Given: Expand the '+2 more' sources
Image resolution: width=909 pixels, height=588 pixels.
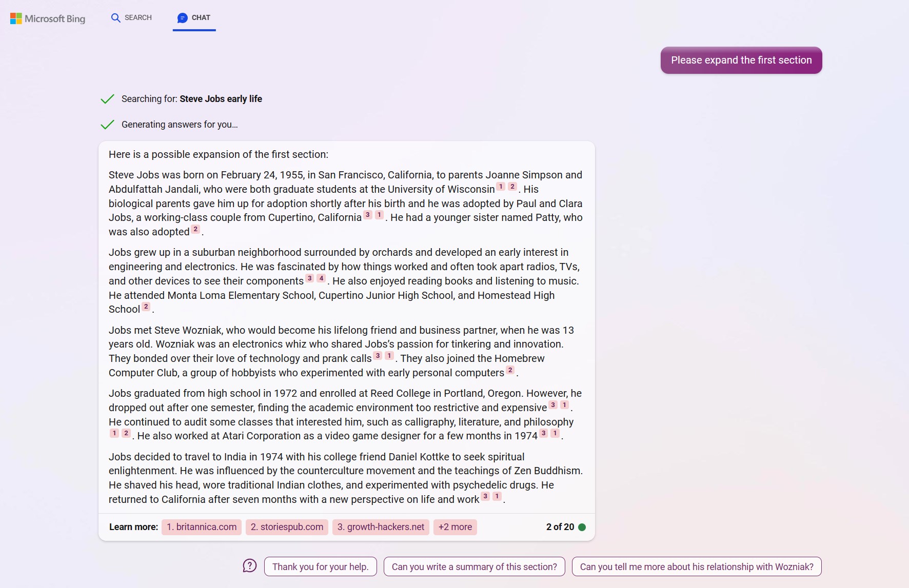Looking at the screenshot, I should click(x=455, y=527).
